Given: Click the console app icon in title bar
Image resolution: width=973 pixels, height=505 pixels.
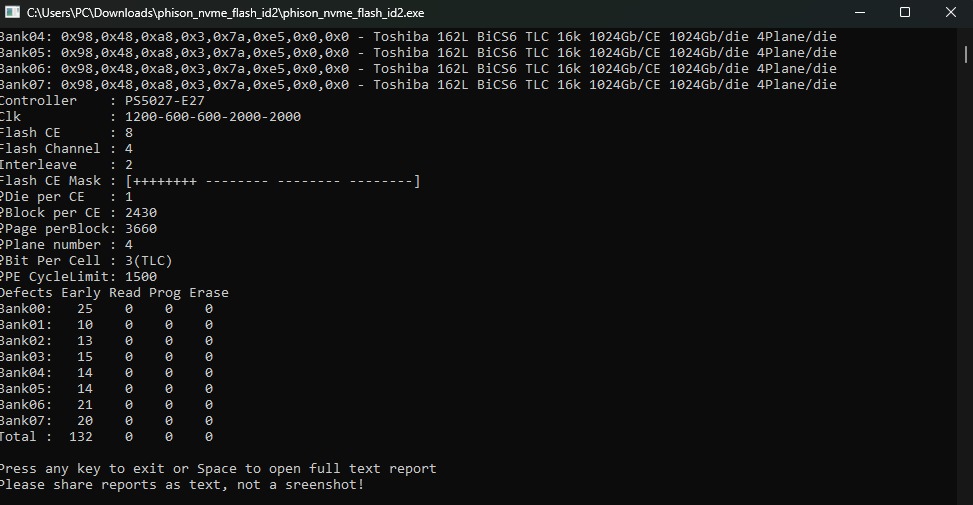Looking at the screenshot, I should tap(12, 12).
